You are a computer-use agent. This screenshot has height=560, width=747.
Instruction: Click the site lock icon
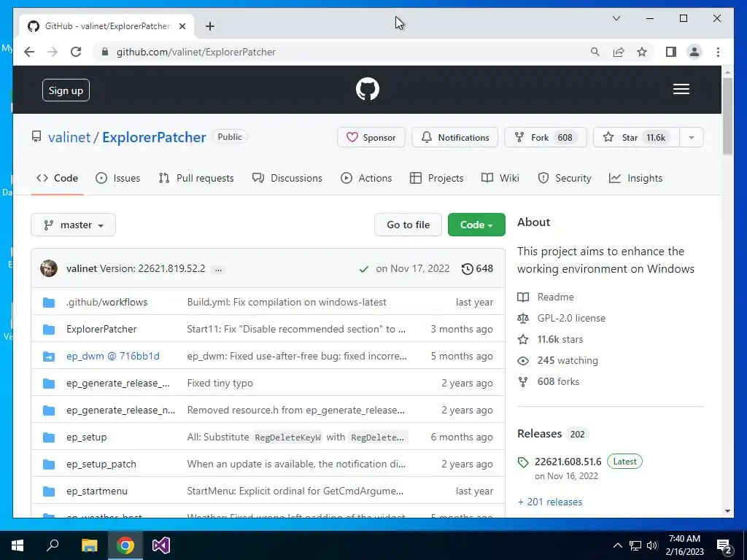coord(105,52)
